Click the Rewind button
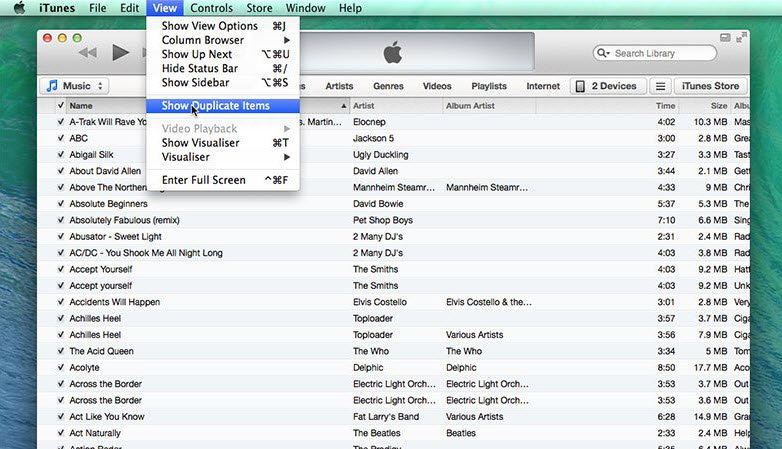 click(x=88, y=52)
